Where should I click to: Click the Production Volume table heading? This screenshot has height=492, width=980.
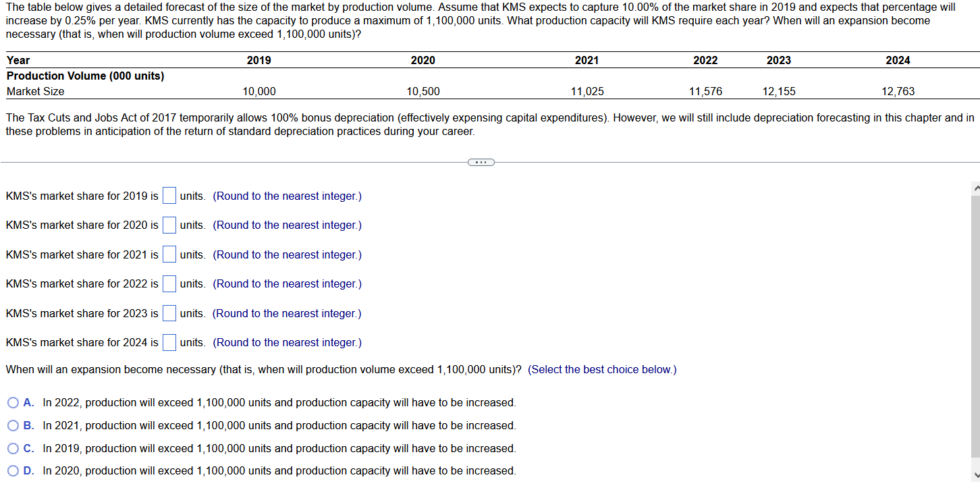[x=85, y=76]
